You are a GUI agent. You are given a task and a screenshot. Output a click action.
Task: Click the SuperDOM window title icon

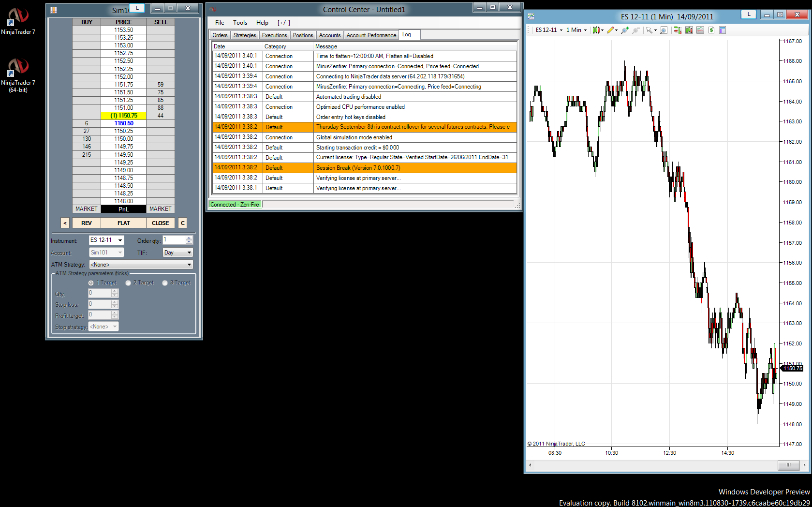point(54,10)
